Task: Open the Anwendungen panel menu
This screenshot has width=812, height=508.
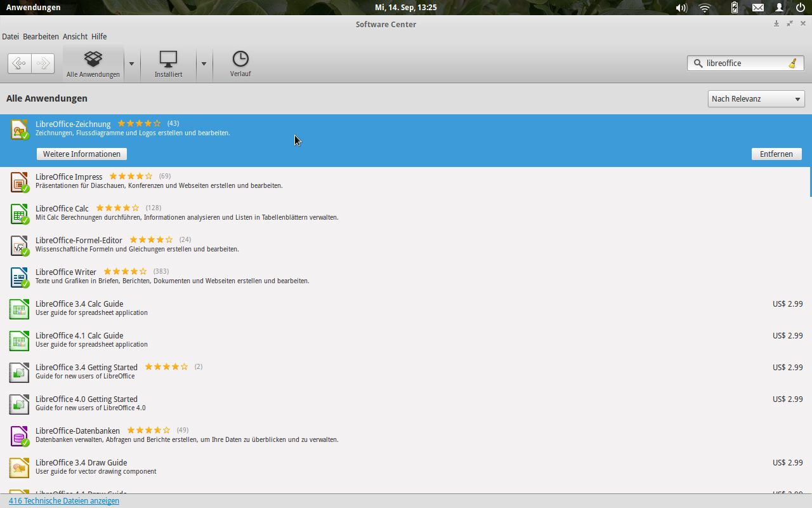Action: click(x=34, y=8)
